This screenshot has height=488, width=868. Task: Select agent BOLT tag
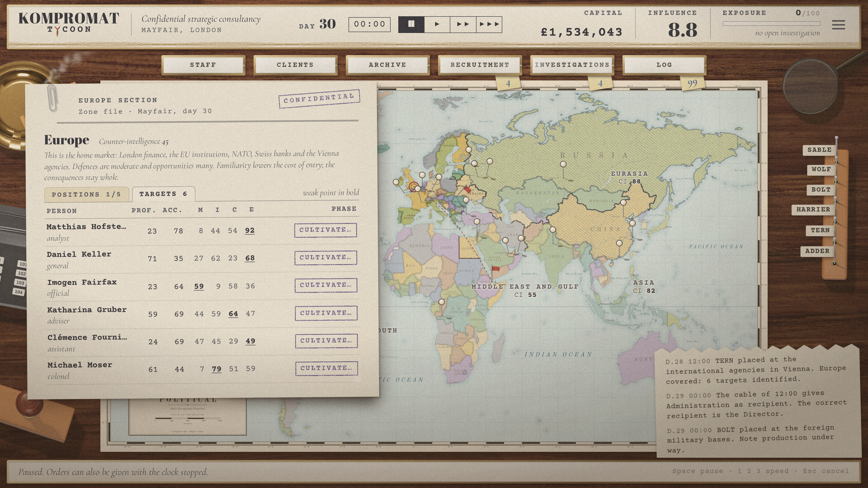821,190
